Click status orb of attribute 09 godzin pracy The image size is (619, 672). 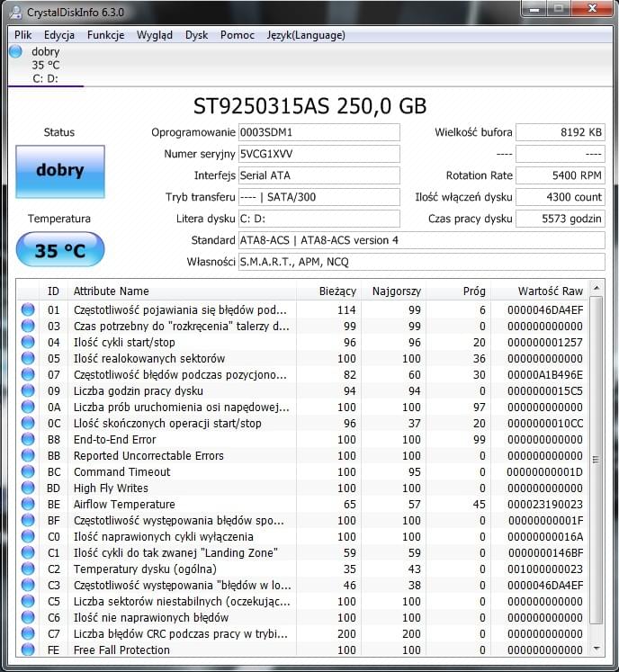(x=28, y=390)
